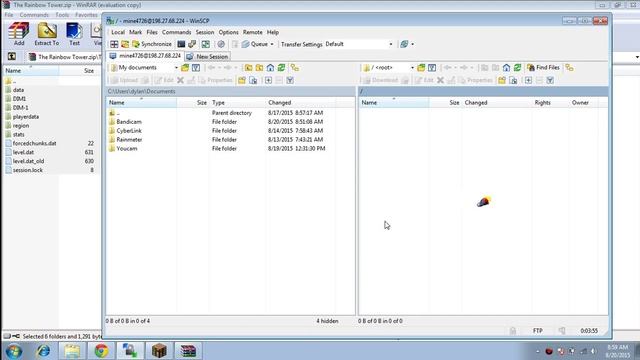Click the open directory icon in local panel
This screenshot has width=640, height=360.
click(x=185, y=68)
